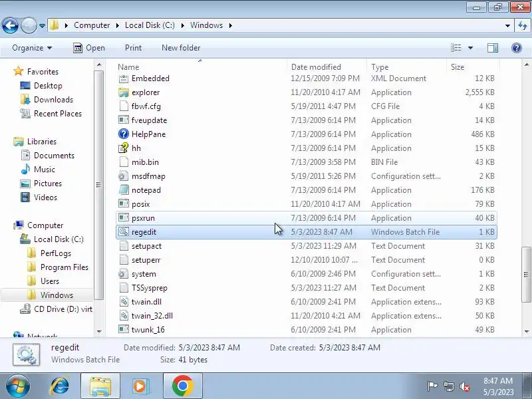Viewport: 532px width, 399px height.
Task: Select the system configuration file icon
Action: tap(124, 274)
